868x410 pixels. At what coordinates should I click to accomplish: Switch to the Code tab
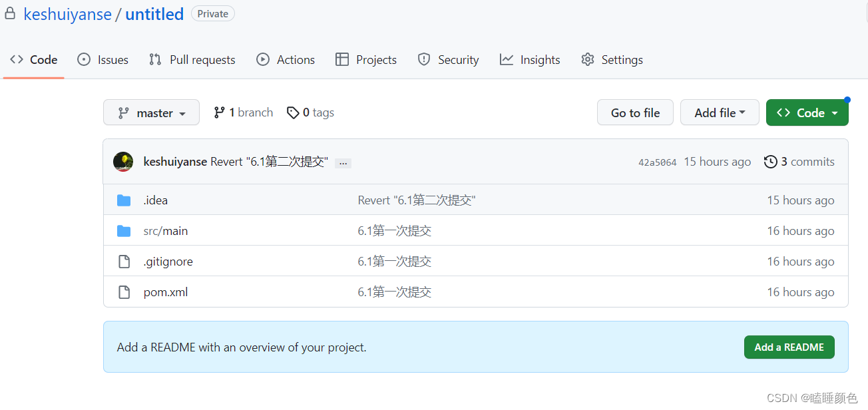33,60
